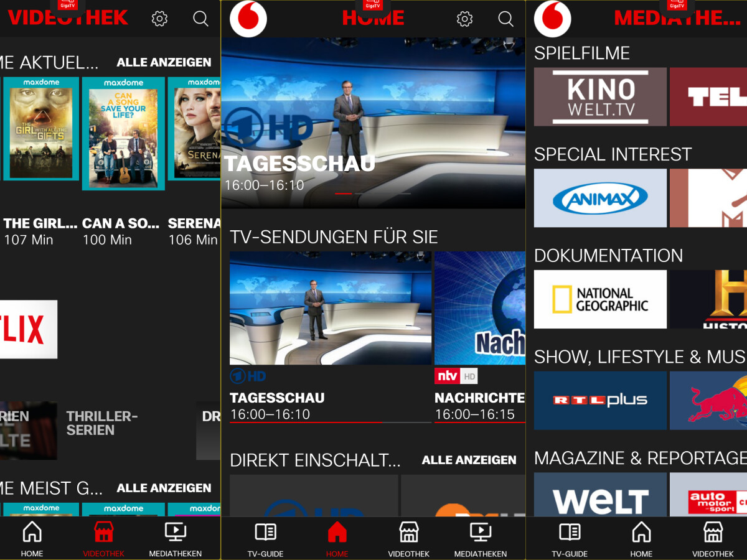
Task: Open the Thriller-Serien category
Action: coord(101,423)
